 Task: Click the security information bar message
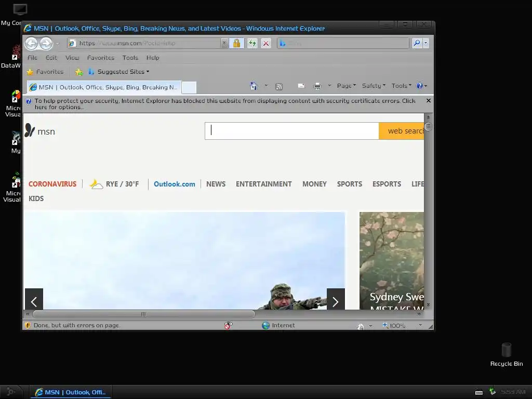[224, 104]
